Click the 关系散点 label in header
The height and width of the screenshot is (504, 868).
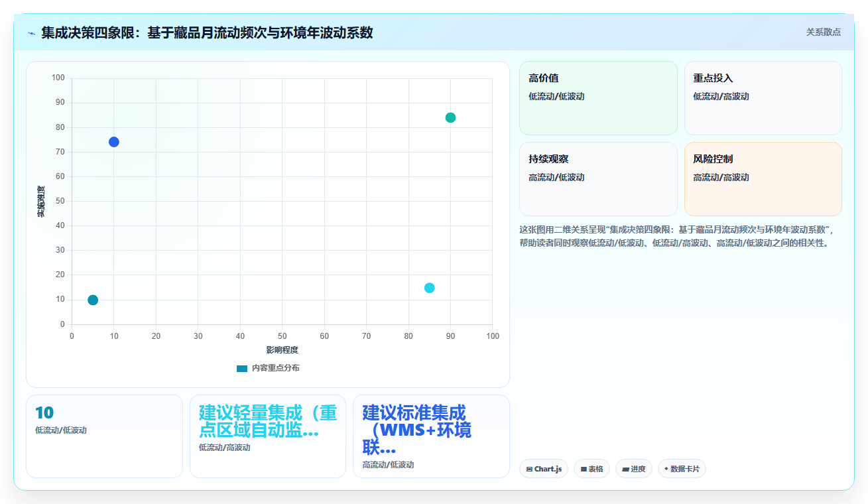(x=823, y=32)
